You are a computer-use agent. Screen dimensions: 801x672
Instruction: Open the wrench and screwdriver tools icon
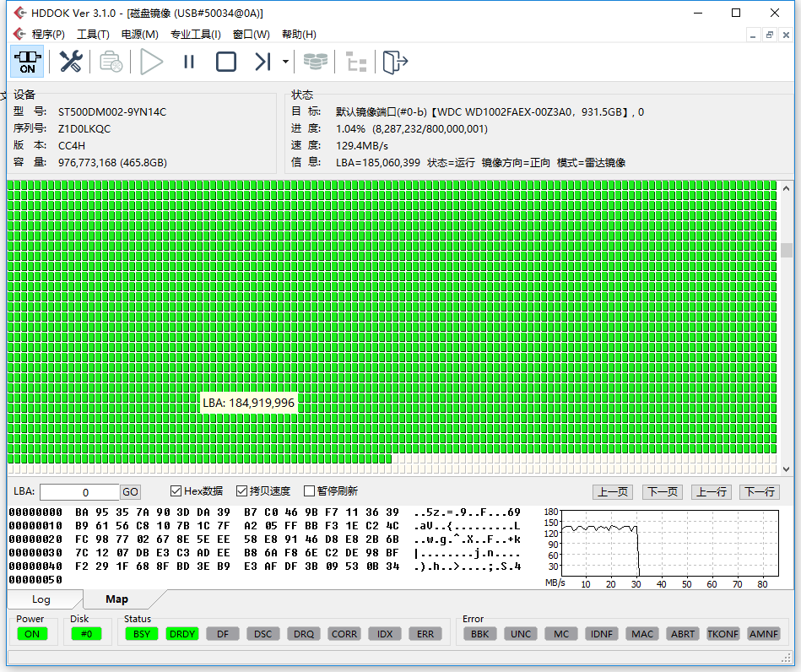(x=71, y=62)
